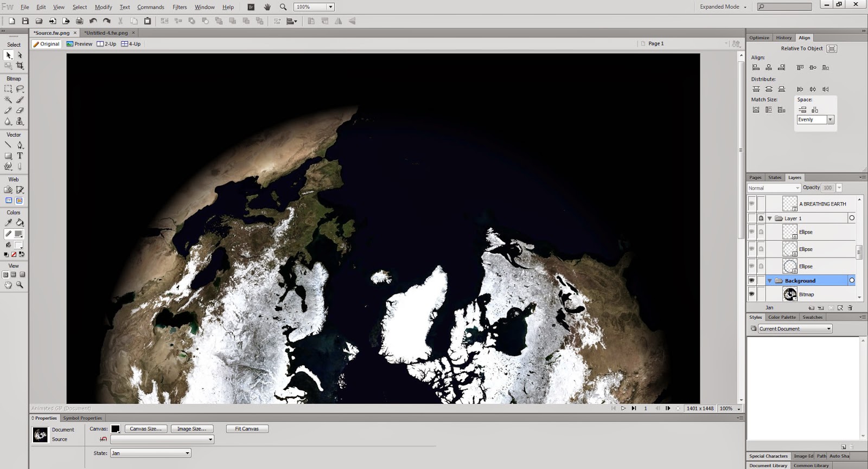Toggle the lock on Layer 1
Screen dimensions: 868x469
pyautogui.click(x=761, y=218)
